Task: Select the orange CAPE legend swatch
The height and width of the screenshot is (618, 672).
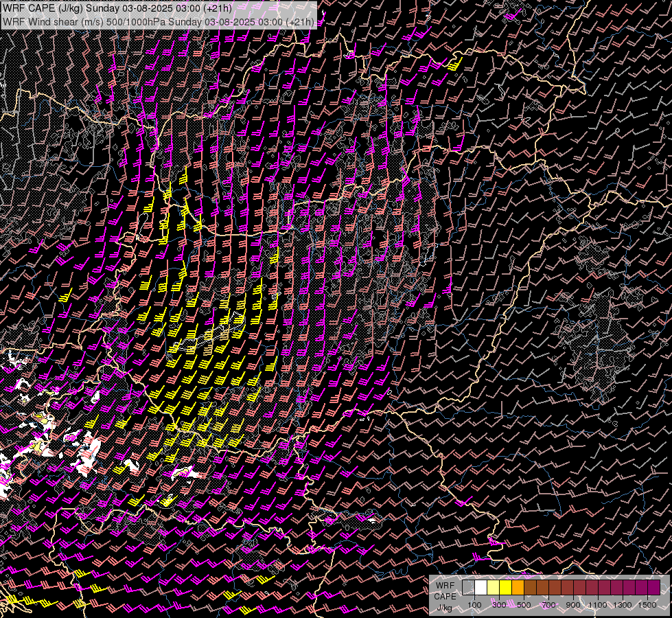Action: tap(518, 587)
